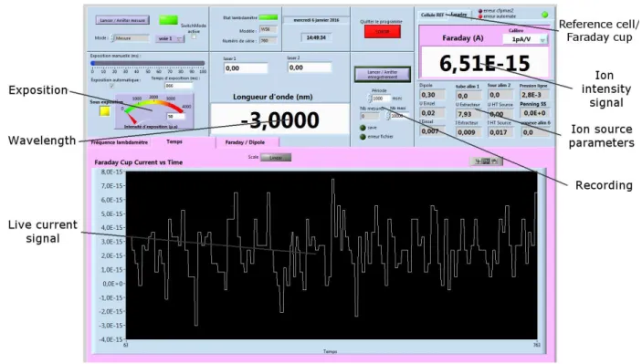Click the tube alim 1 value field
Image resolution: width=642 pixels, height=364 pixels.
468,96
